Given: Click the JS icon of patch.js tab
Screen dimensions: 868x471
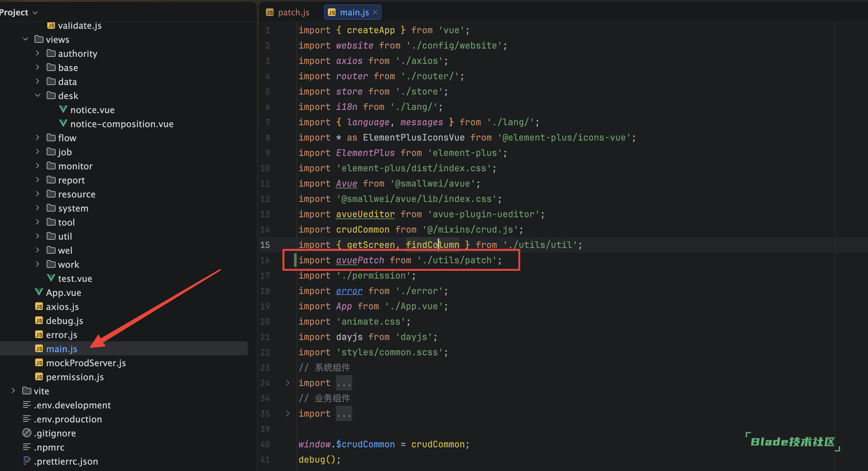Looking at the screenshot, I should (x=269, y=12).
